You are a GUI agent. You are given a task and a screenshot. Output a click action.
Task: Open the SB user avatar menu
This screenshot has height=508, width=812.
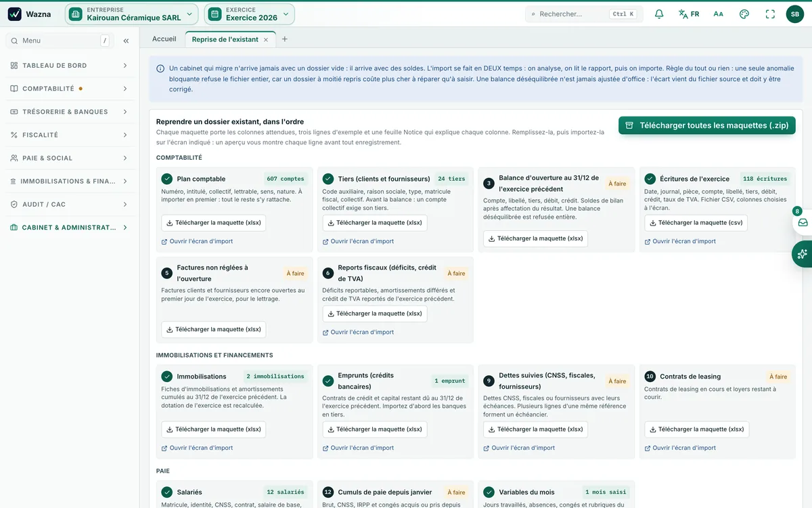(x=794, y=14)
